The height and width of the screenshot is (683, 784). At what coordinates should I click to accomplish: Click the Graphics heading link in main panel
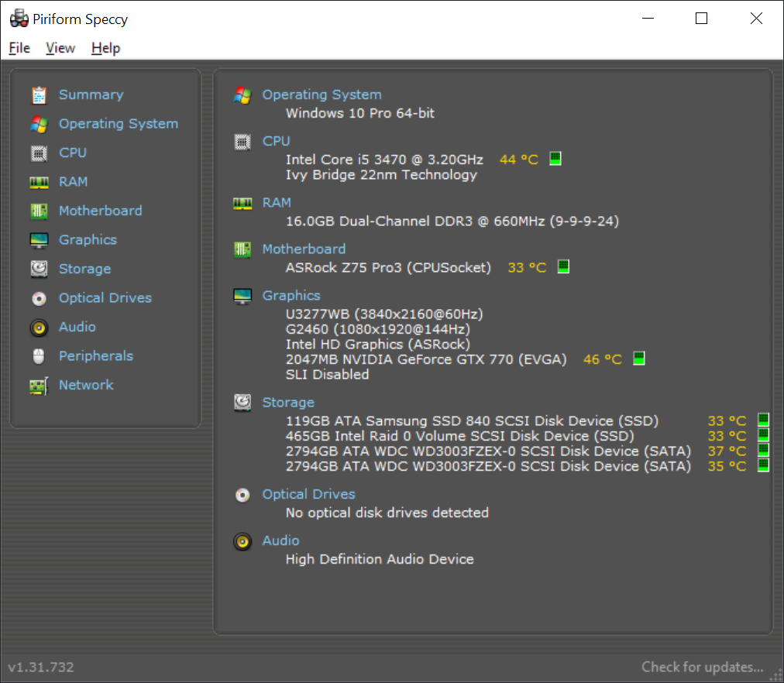(x=291, y=296)
